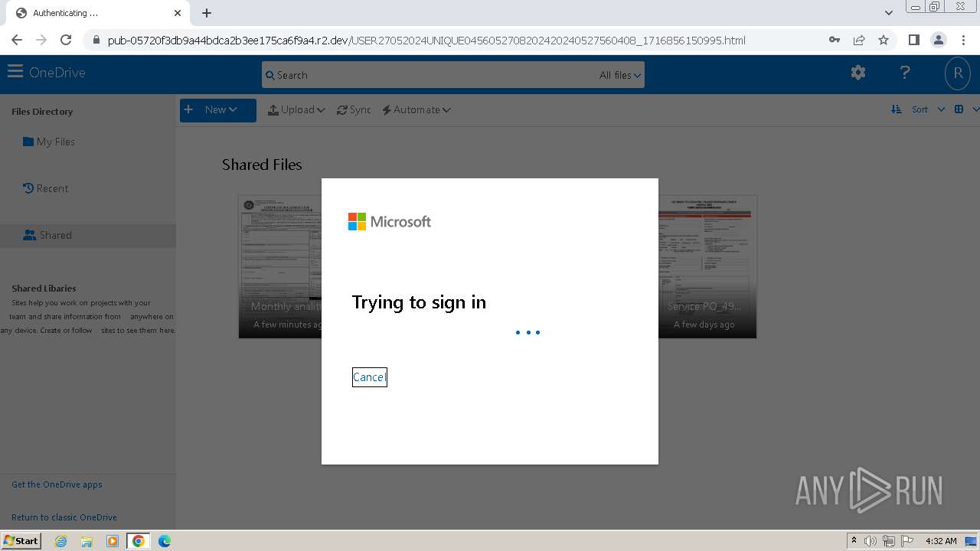980x551 pixels.
Task: Bookmark this page with star icon
Action: tap(884, 40)
